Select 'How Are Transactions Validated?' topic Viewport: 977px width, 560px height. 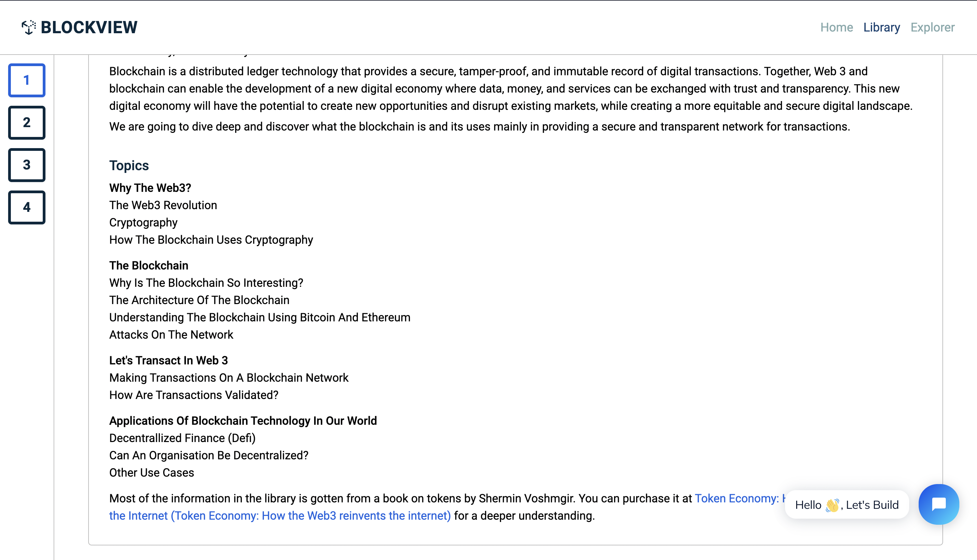click(x=194, y=395)
